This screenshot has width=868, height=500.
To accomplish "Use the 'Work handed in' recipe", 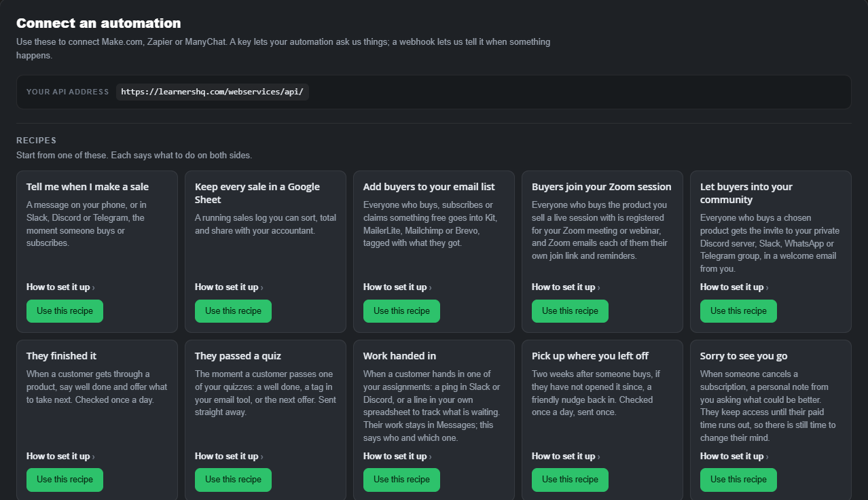I will 401,480.
